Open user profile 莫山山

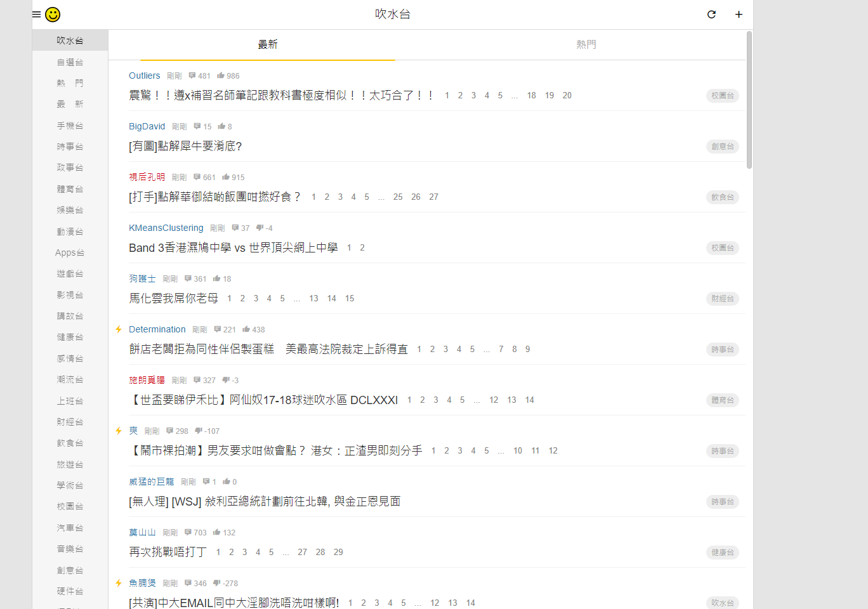click(x=142, y=532)
